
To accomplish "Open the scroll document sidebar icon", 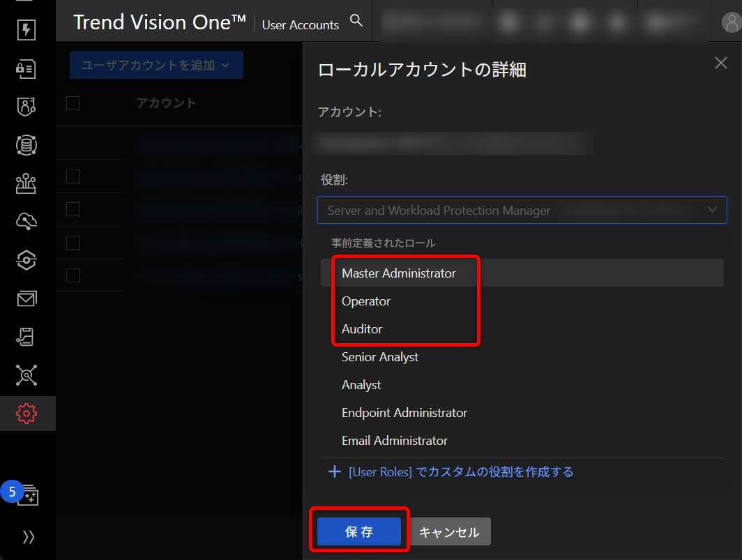I will (26, 337).
